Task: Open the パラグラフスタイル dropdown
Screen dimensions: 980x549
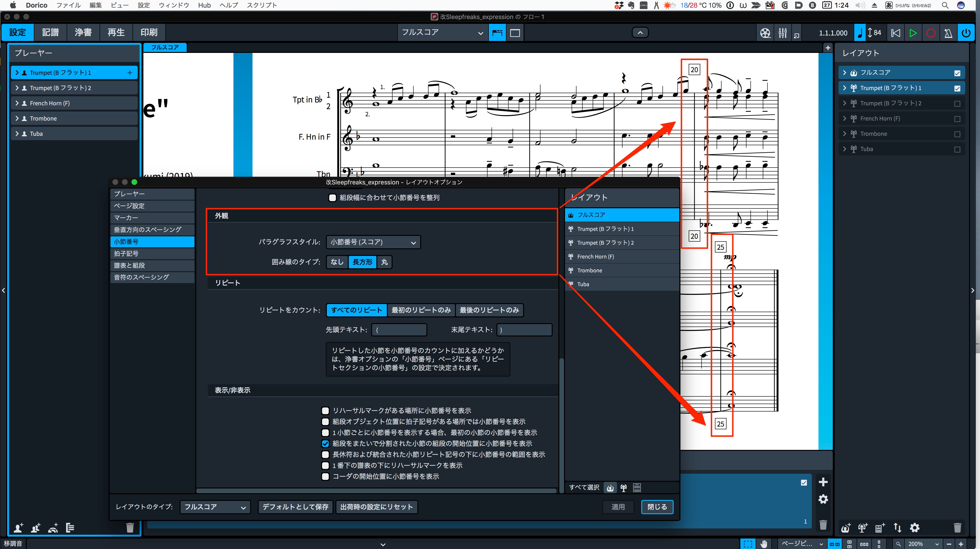Action: 373,242
